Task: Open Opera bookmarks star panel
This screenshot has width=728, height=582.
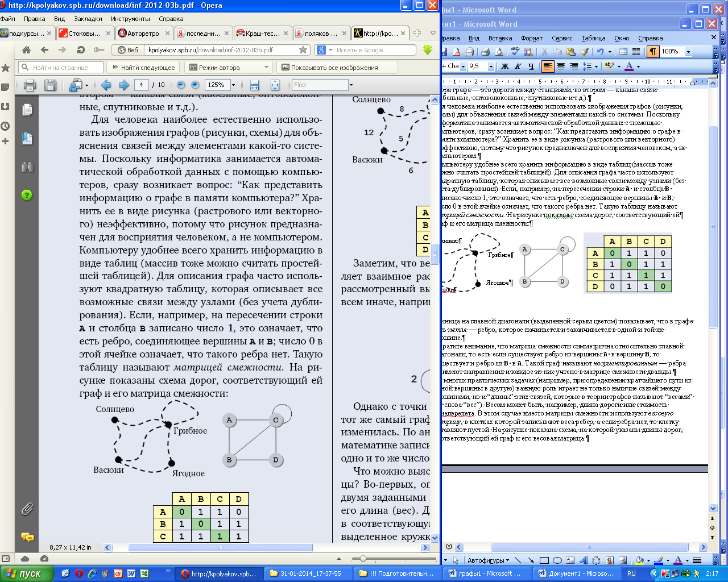Action: (x=6, y=68)
